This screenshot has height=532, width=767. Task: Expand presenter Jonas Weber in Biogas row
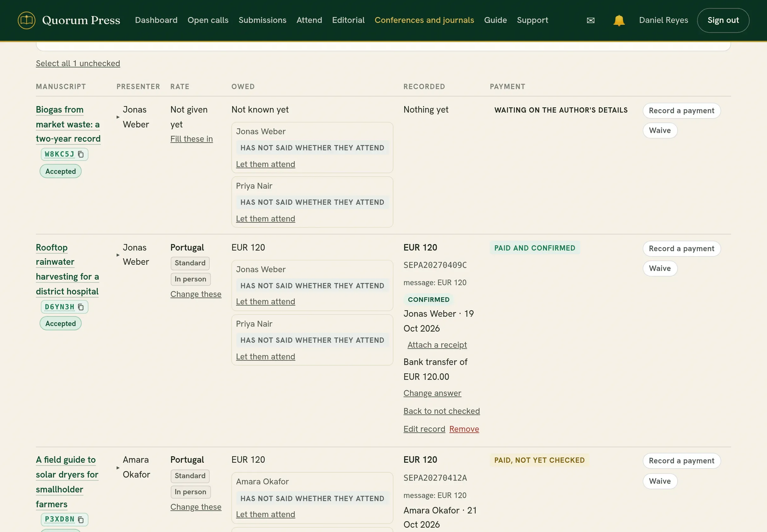[x=118, y=117]
